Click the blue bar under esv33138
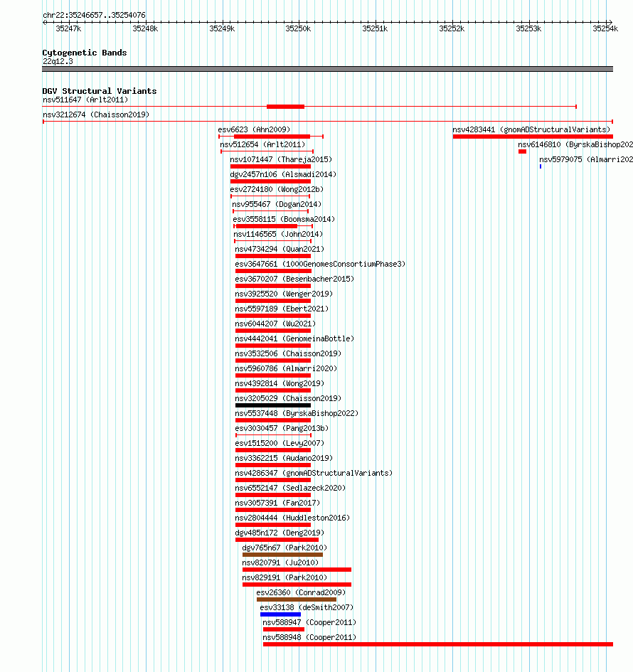 tap(280, 614)
